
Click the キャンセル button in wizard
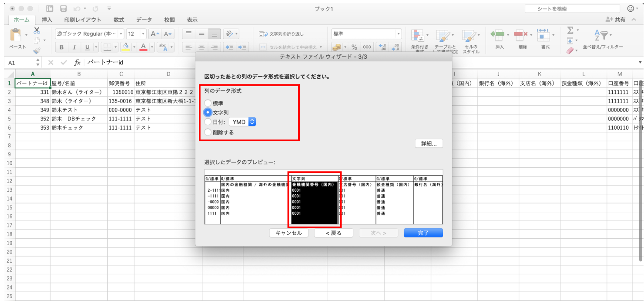[x=288, y=233]
